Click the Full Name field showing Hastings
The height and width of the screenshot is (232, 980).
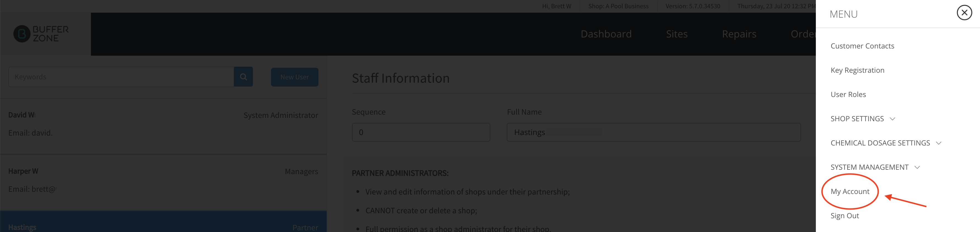coord(654,132)
